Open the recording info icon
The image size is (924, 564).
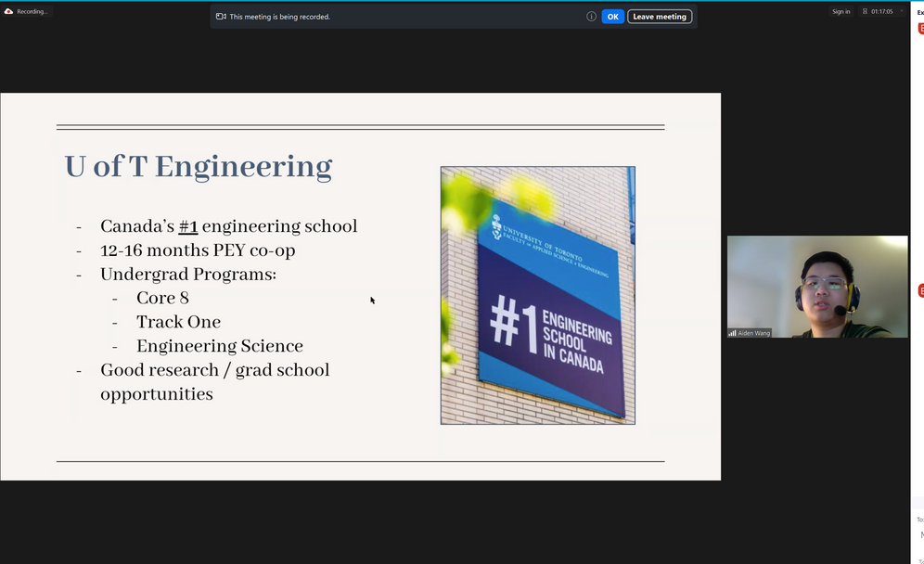(x=591, y=17)
